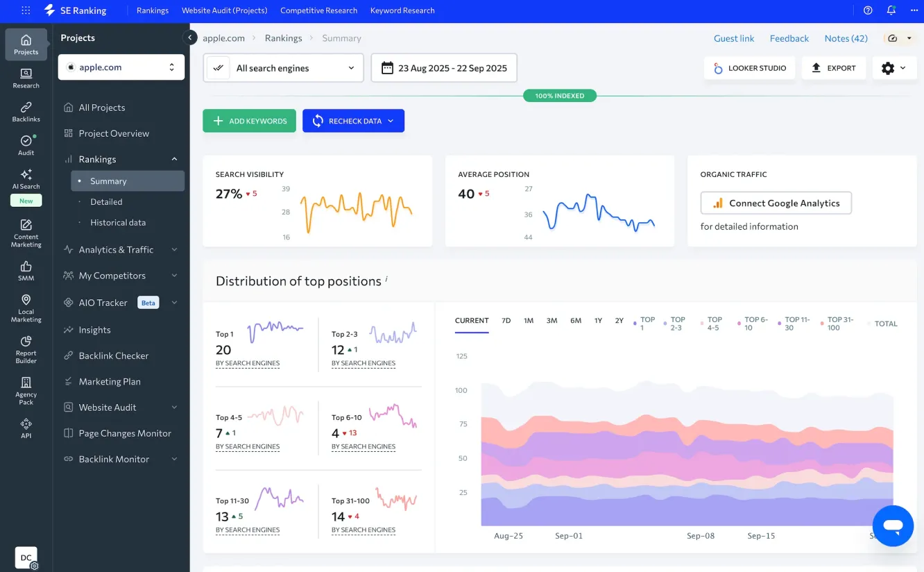924x572 pixels.
Task: Select the Audit tool in the sidebar
Action: click(x=25, y=144)
